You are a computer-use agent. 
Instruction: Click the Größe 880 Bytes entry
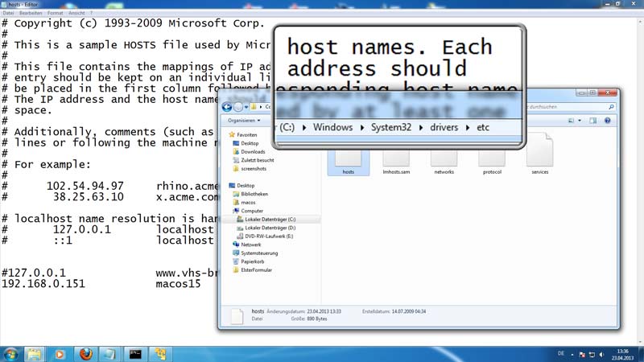(309, 319)
